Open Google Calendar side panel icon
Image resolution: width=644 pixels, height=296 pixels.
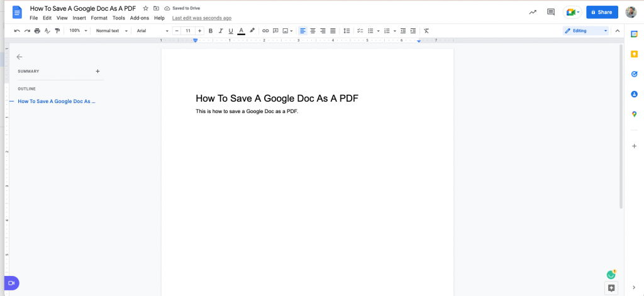[634, 34]
